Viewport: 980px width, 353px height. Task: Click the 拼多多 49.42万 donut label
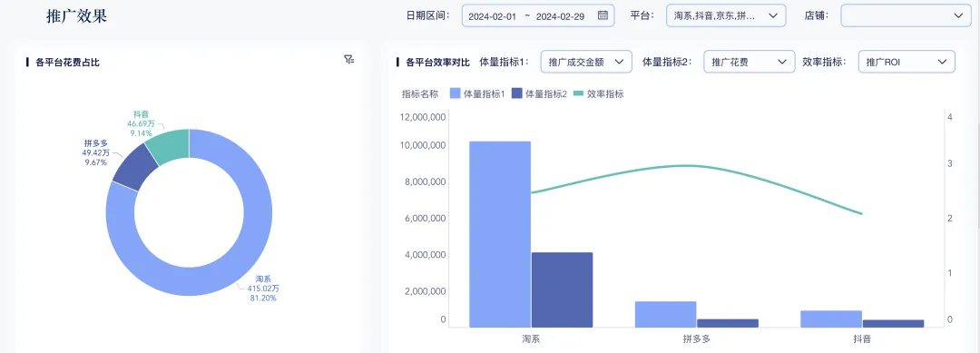95,152
